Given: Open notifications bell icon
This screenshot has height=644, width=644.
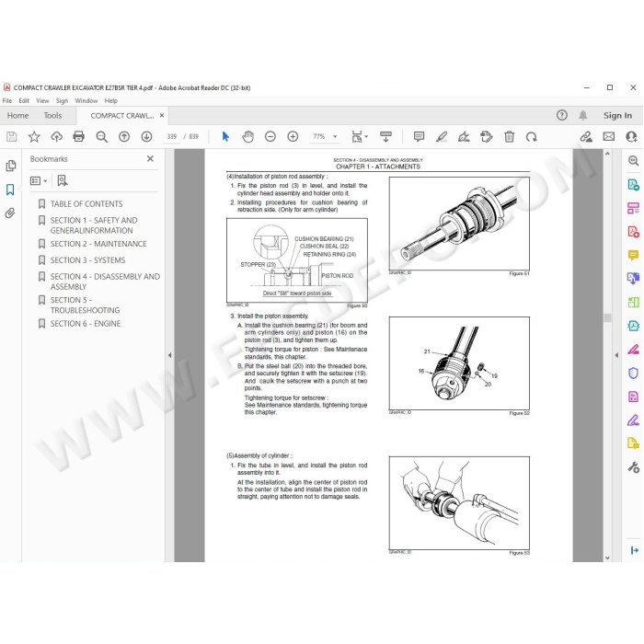Looking at the screenshot, I should 582,115.
